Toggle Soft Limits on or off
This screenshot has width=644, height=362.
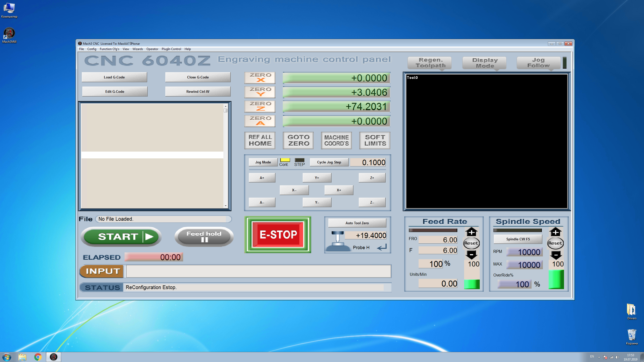click(375, 140)
